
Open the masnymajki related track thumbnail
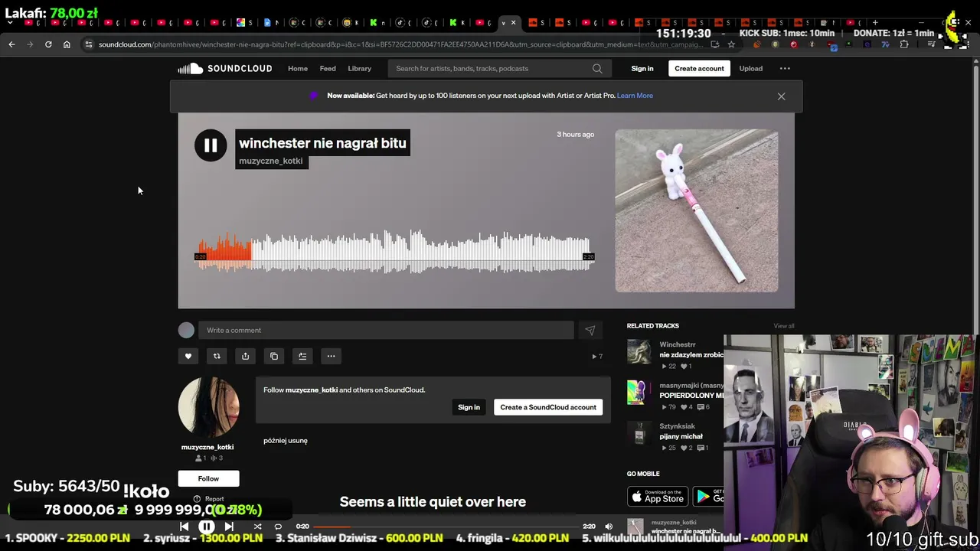click(639, 393)
